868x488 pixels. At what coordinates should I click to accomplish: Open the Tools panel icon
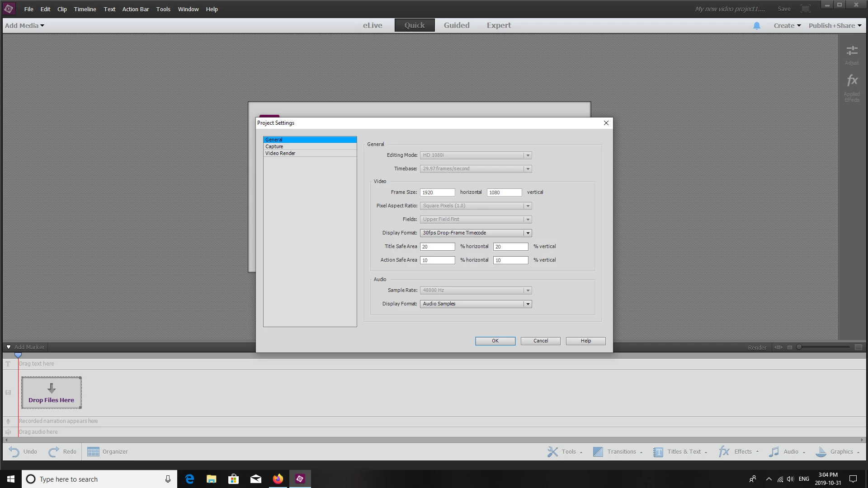pos(552,451)
